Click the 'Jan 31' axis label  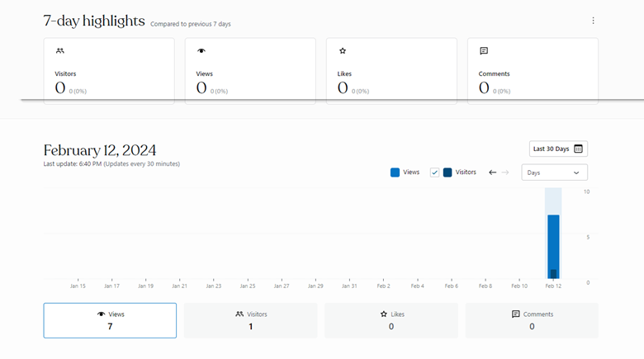coord(349,286)
